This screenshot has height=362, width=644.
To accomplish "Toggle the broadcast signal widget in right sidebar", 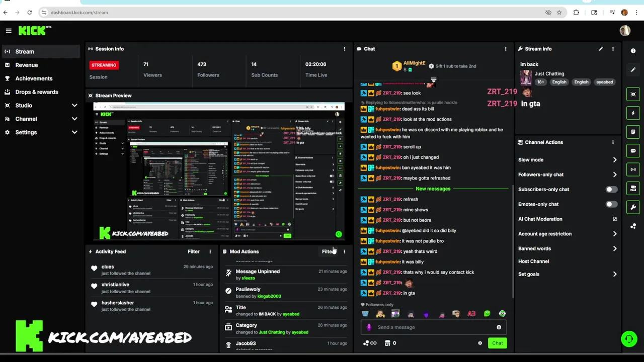I will 633,169.
